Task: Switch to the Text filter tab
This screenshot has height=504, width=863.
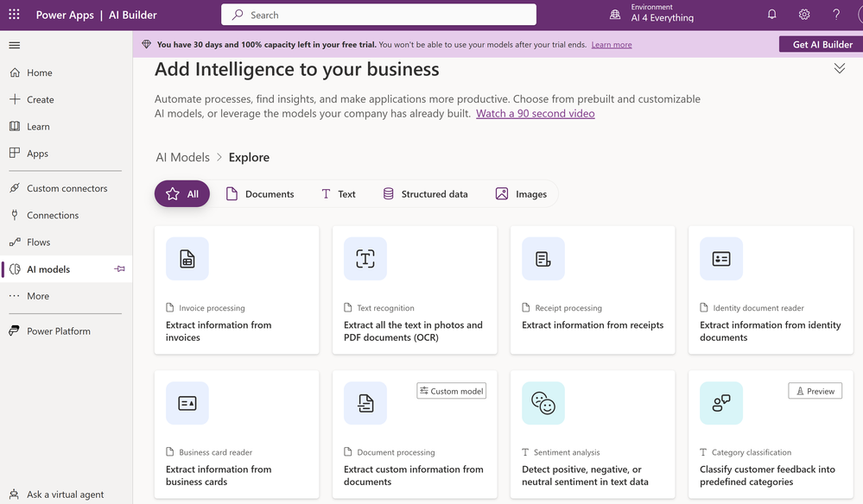Action: 339,194
